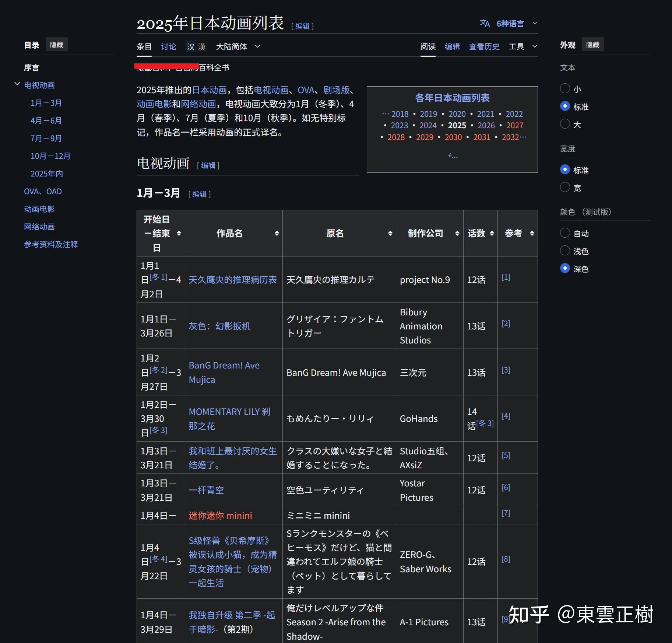This screenshot has width=672, height=643.
Task: Collapse the 电视动画 section in contents
Action: click(x=17, y=84)
